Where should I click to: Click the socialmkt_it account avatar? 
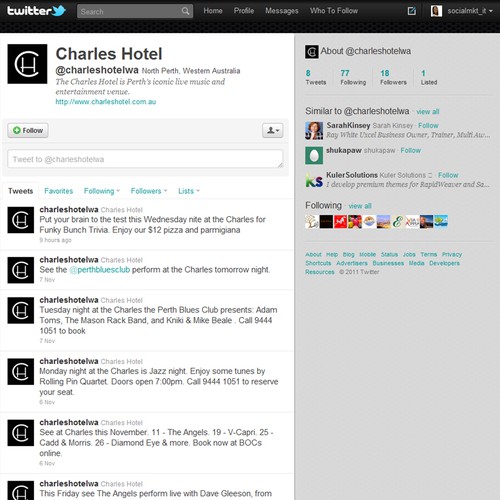tap(436, 11)
